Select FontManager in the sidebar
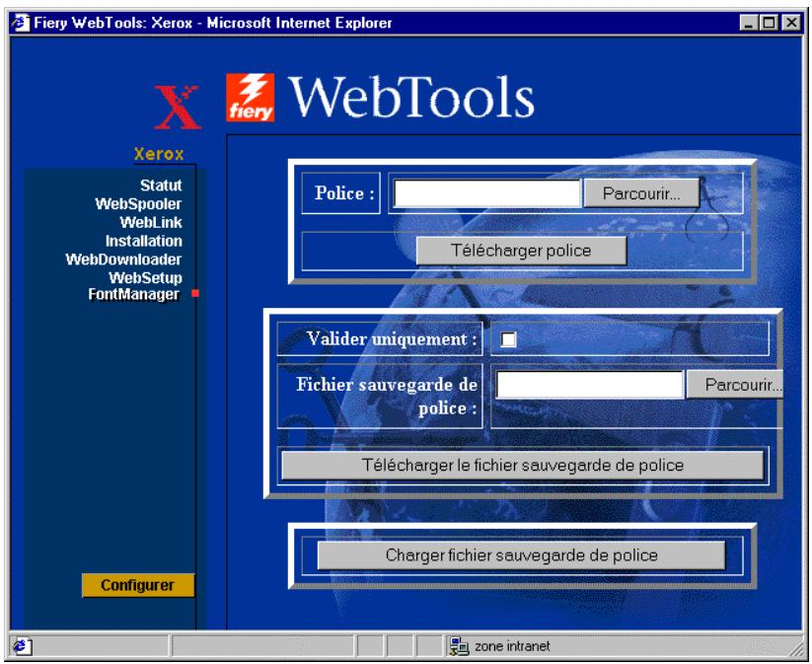This screenshot has width=812, height=664. [133, 294]
